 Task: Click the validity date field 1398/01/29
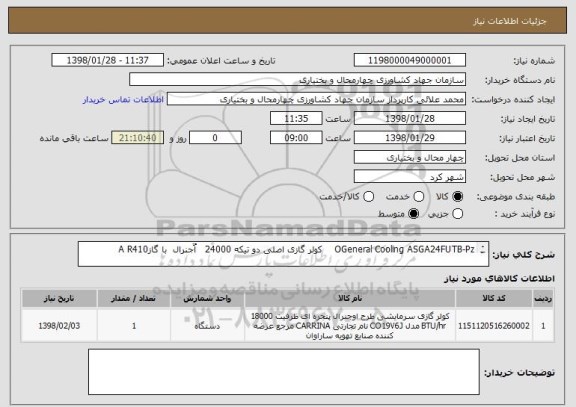[410, 138]
